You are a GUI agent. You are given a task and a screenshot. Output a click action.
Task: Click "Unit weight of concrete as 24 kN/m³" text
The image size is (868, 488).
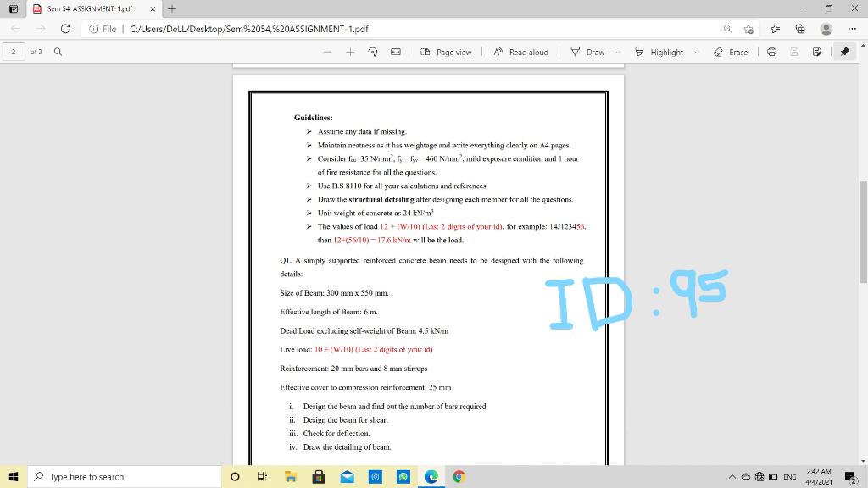pyautogui.click(x=376, y=213)
